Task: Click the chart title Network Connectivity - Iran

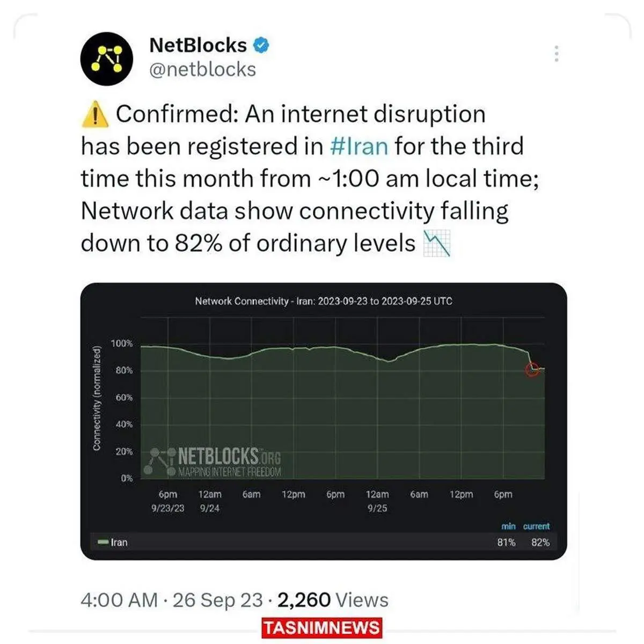Action: 324,301
